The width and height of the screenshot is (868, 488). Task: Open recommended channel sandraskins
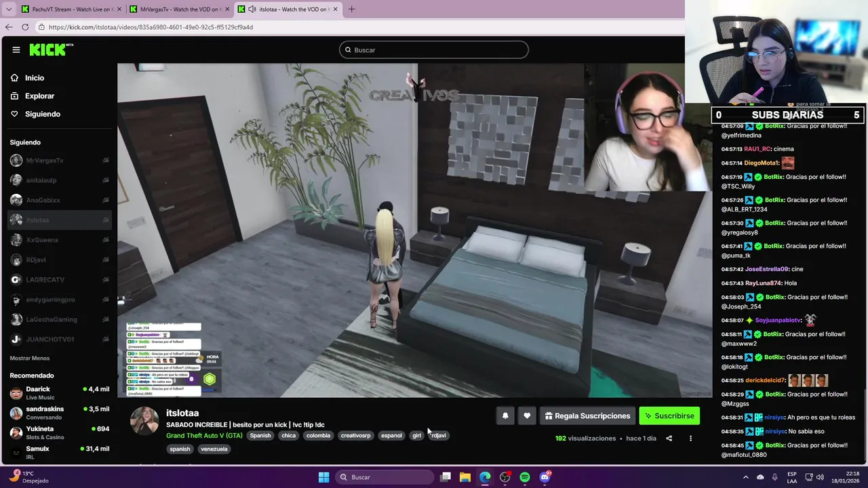click(59, 413)
